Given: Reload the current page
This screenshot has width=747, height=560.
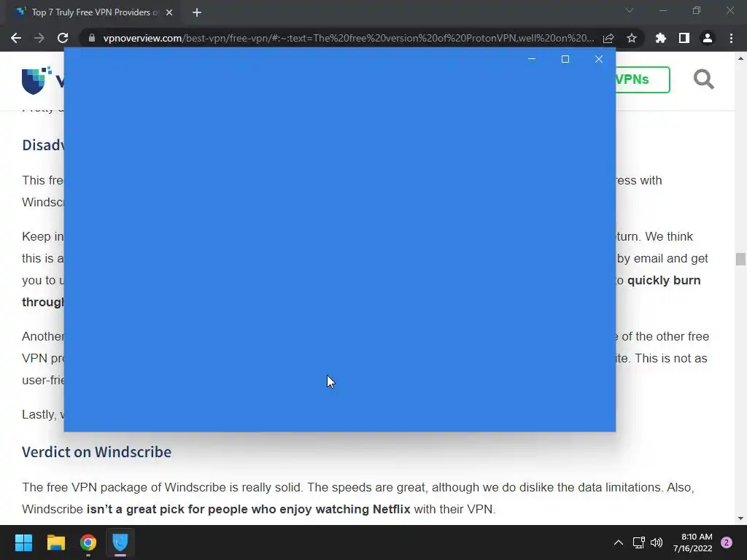Looking at the screenshot, I should (63, 38).
